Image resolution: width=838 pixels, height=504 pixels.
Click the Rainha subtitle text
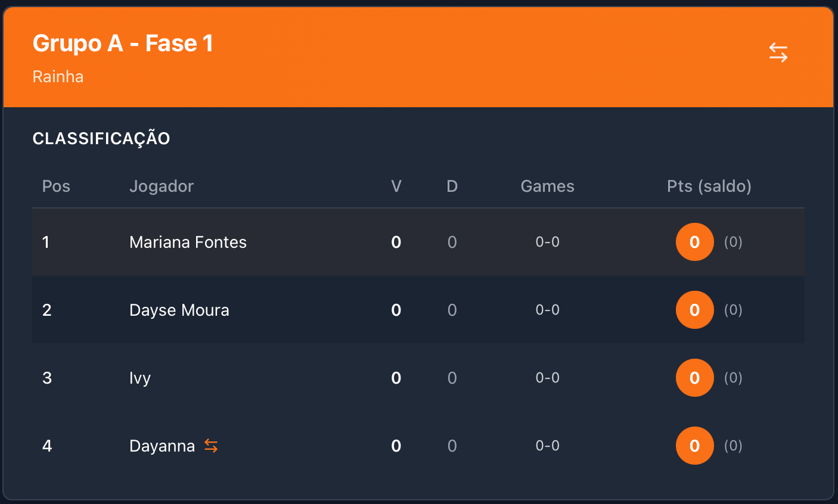point(58,77)
